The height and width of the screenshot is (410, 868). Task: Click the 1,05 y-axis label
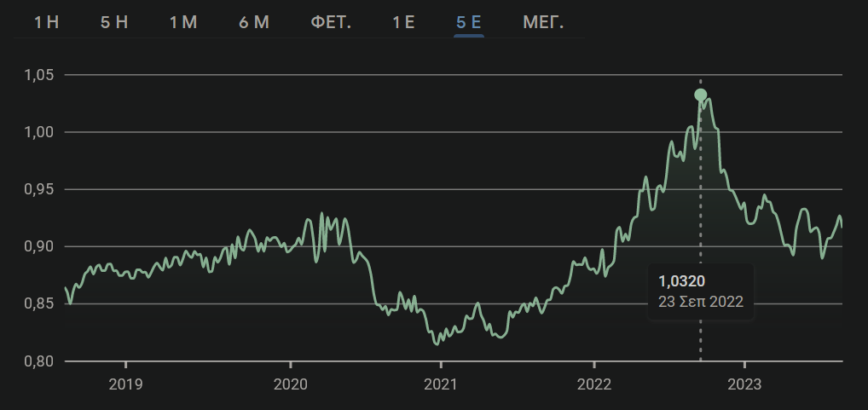[38, 75]
